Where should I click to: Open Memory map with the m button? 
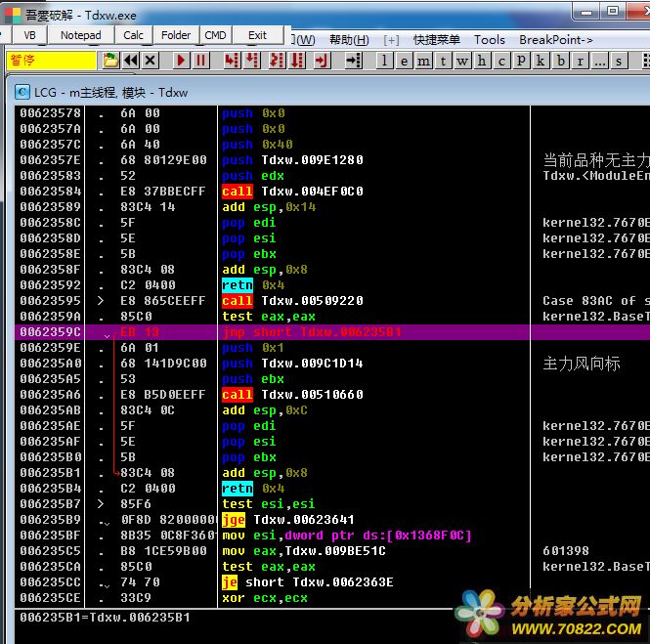point(423,61)
